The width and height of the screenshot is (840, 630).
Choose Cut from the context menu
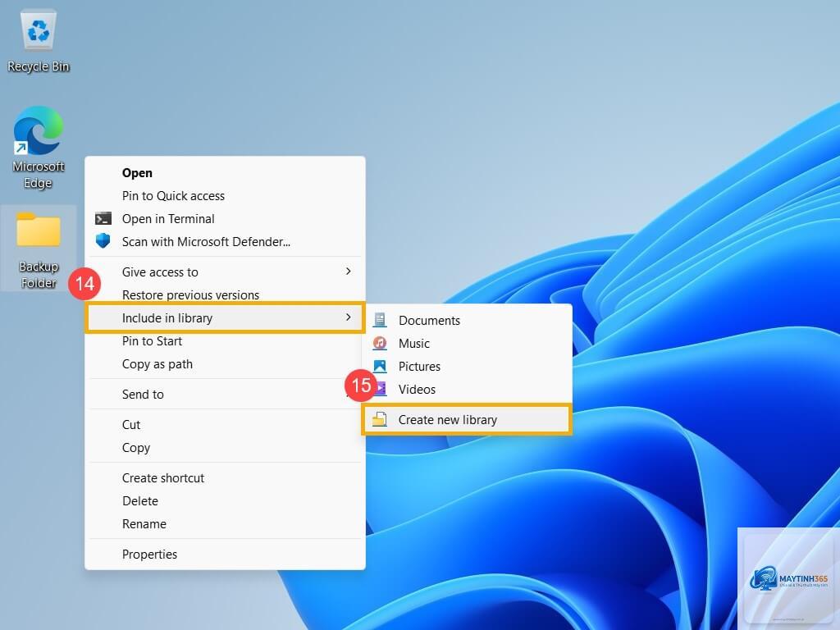[x=225, y=425]
